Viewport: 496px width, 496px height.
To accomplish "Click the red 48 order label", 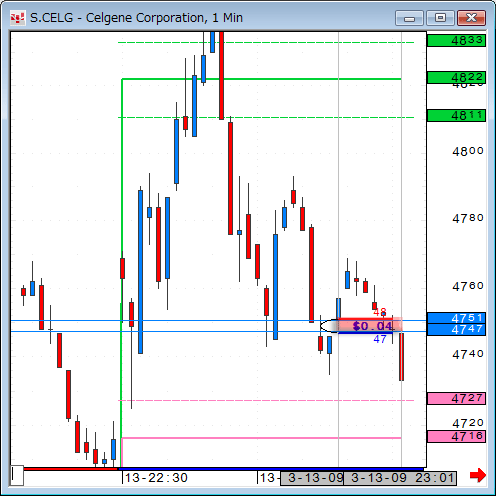I will coord(380,313).
